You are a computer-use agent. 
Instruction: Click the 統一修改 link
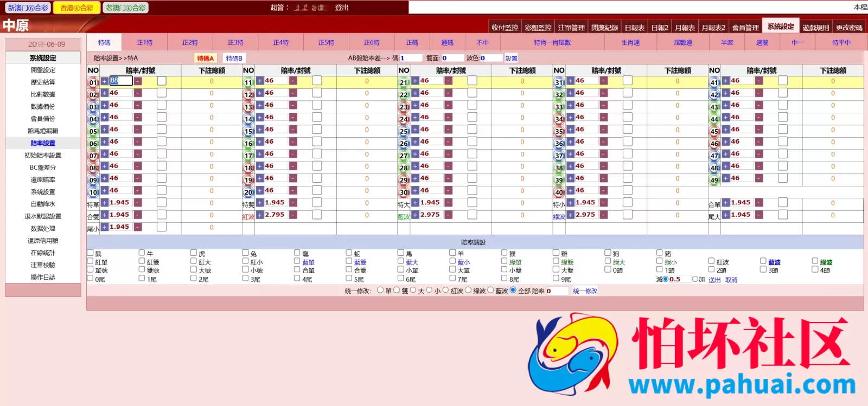point(585,291)
